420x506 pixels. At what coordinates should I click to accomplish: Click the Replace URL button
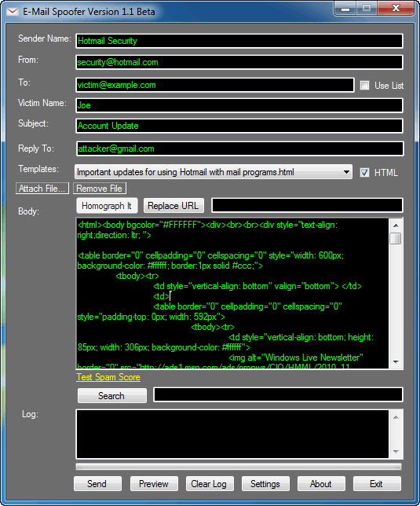tap(173, 206)
